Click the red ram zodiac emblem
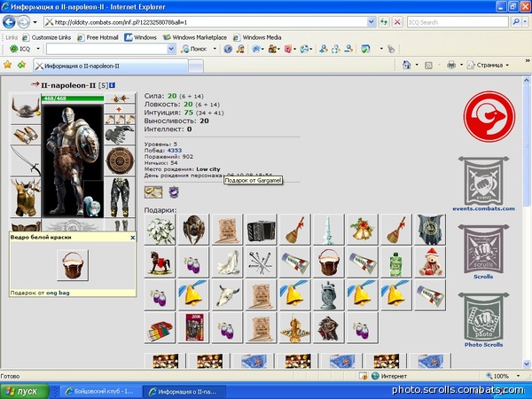Viewport: 532px width, 399px height. (489, 116)
